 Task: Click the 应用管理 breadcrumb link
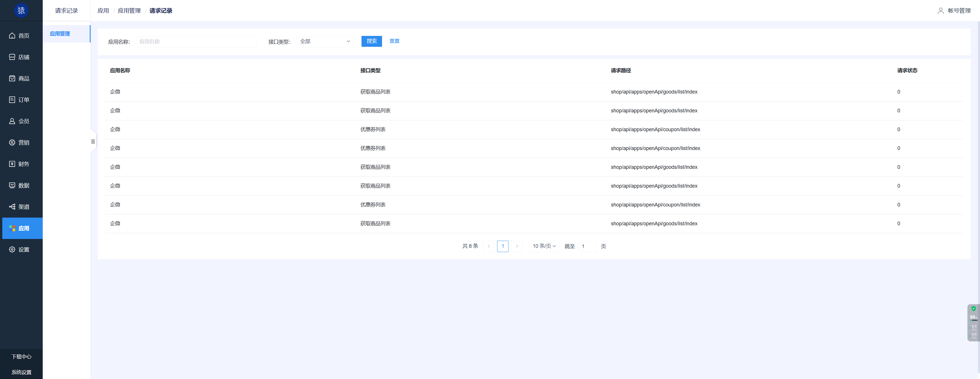[129, 11]
